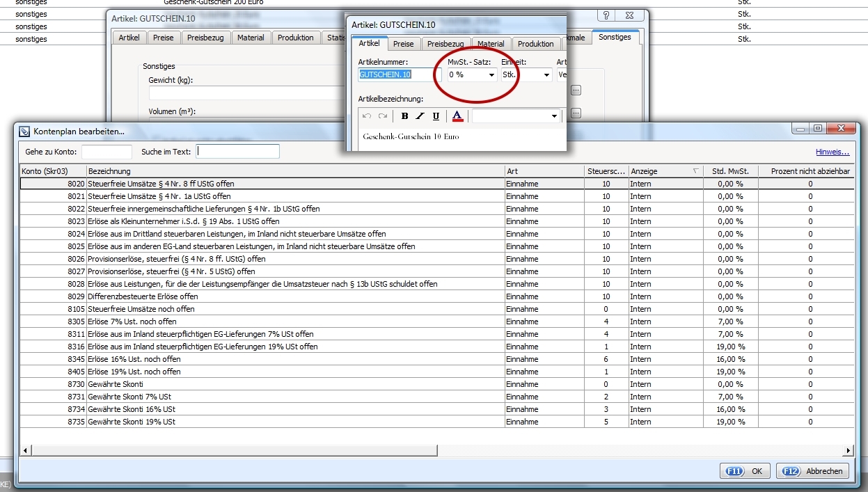Cancel with the F12 Abbrechen button
Image resolution: width=868 pixels, height=492 pixels.
click(x=812, y=471)
